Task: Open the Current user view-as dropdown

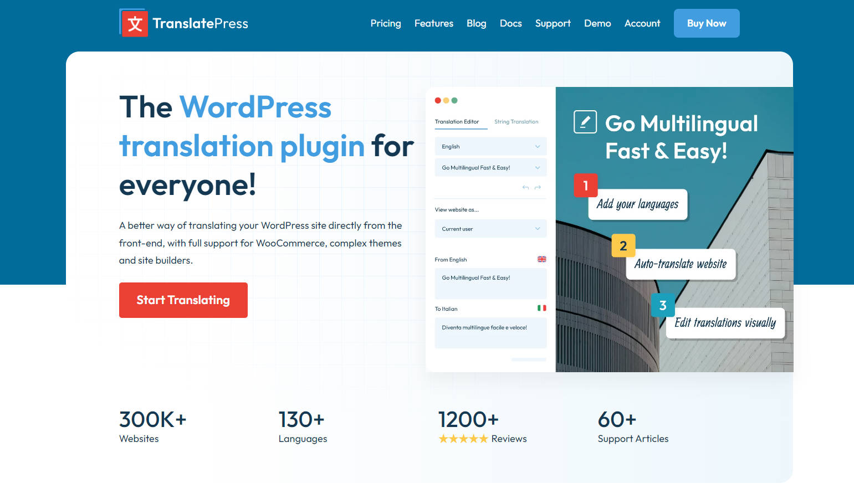Action: click(x=490, y=229)
